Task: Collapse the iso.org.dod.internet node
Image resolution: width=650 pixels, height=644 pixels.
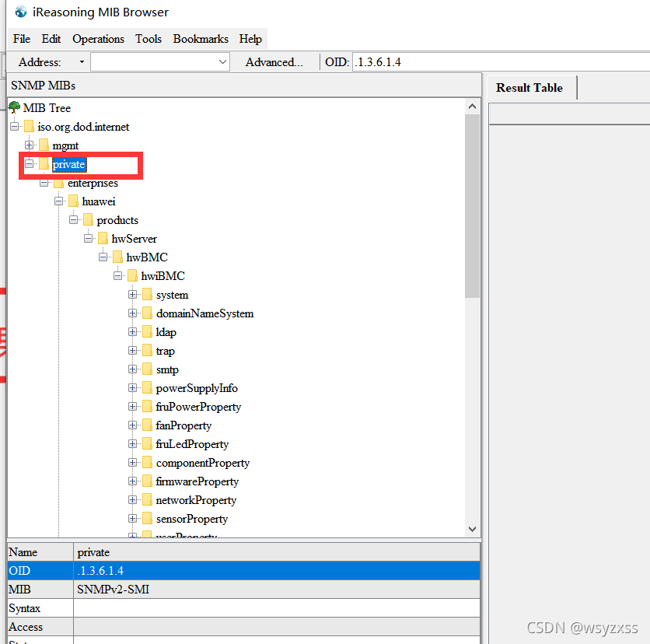Action: click(x=15, y=126)
